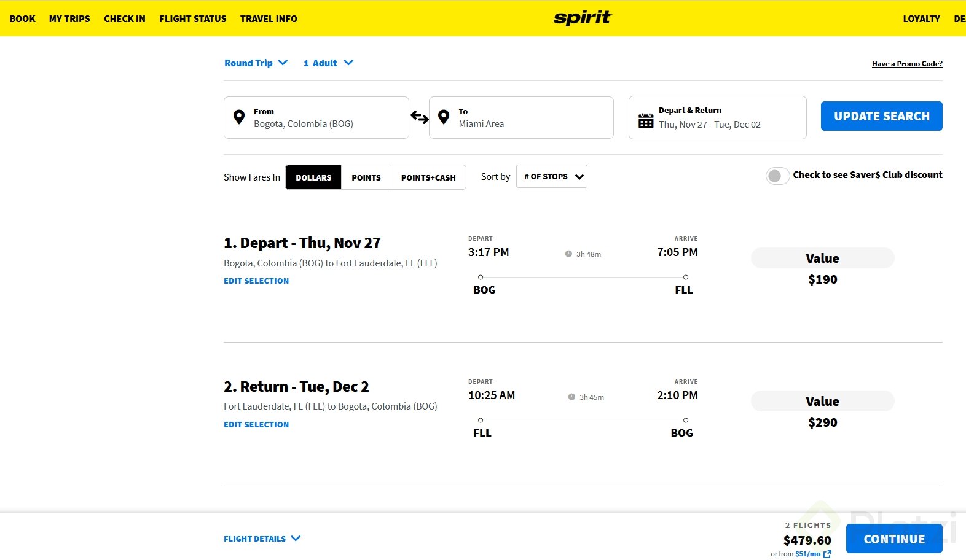Viewport: 966px width, 560px height.
Task: Click the From location pin icon
Action: [x=239, y=117]
